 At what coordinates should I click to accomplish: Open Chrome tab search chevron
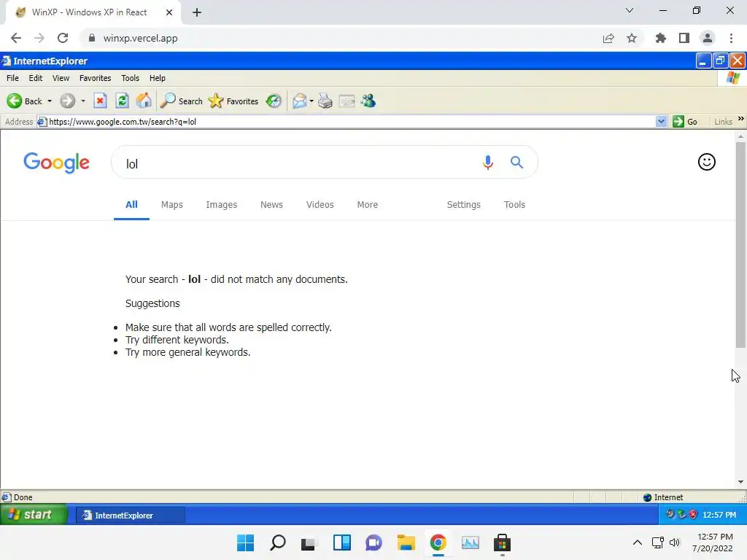tap(630, 10)
